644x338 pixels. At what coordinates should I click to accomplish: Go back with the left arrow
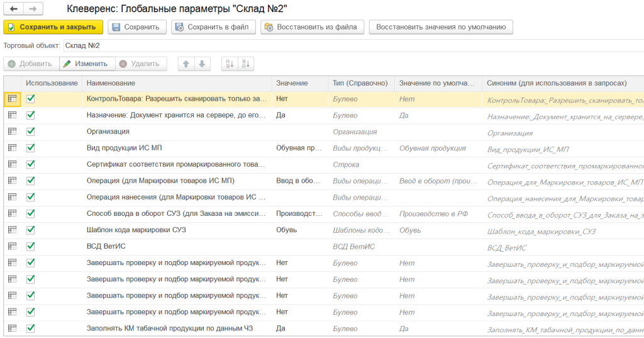(14, 9)
